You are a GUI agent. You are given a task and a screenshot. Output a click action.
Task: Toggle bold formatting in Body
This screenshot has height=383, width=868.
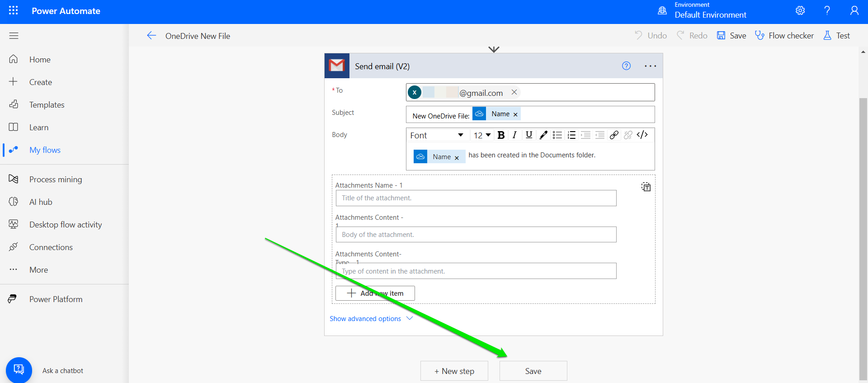501,135
